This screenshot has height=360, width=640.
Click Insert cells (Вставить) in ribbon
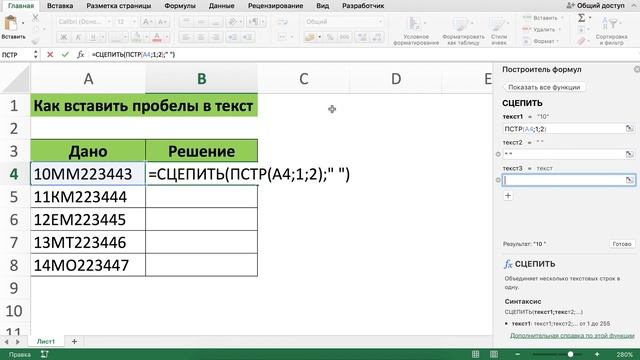point(541,18)
